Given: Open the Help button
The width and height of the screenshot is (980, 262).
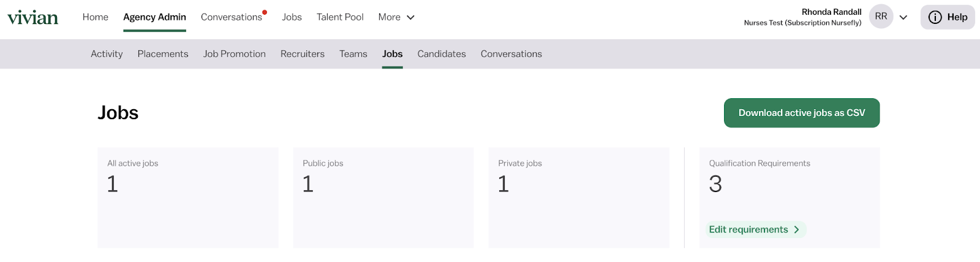Looking at the screenshot, I should (x=948, y=17).
